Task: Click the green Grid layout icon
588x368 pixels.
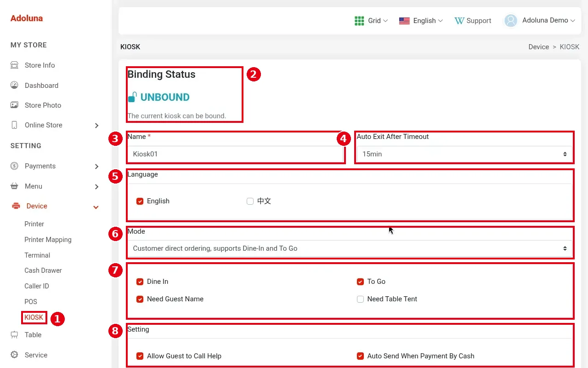Action: click(x=359, y=21)
